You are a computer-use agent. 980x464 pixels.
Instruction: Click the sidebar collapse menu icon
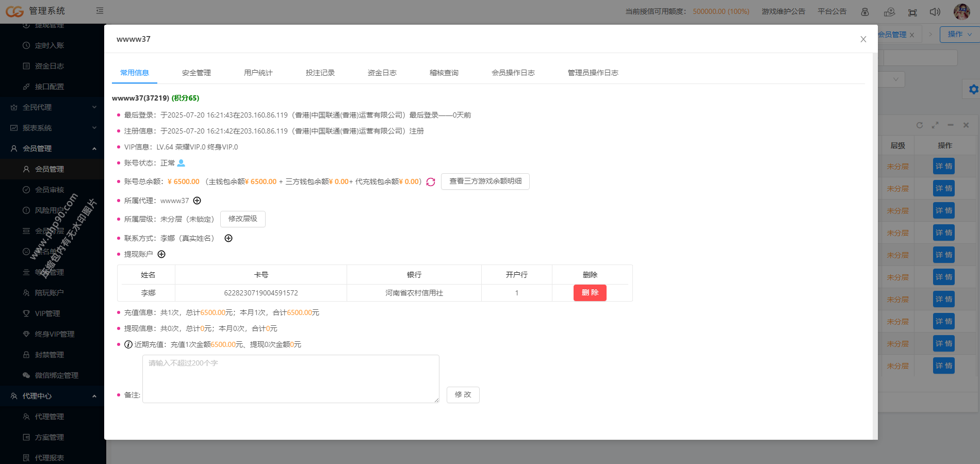pyautogui.click(x=100, y=11)
